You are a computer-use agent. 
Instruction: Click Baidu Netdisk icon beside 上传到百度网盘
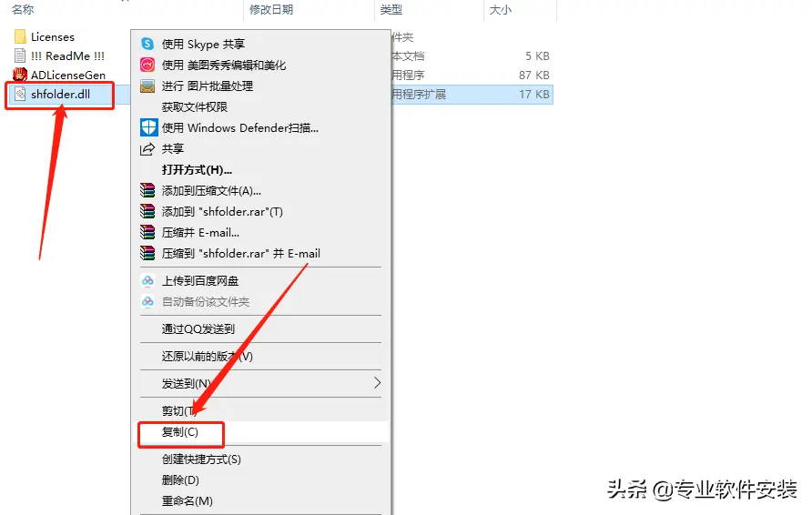click(147, 281)
